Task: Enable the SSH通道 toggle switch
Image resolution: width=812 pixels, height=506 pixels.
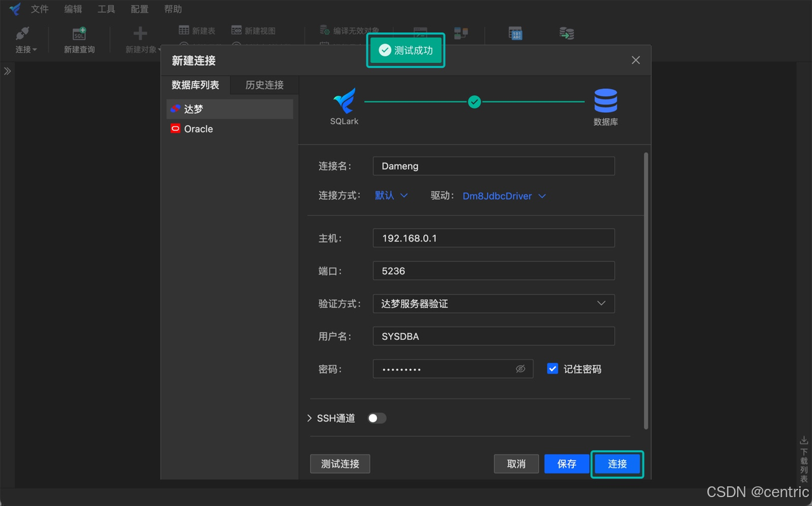Action: pos(377,418)
